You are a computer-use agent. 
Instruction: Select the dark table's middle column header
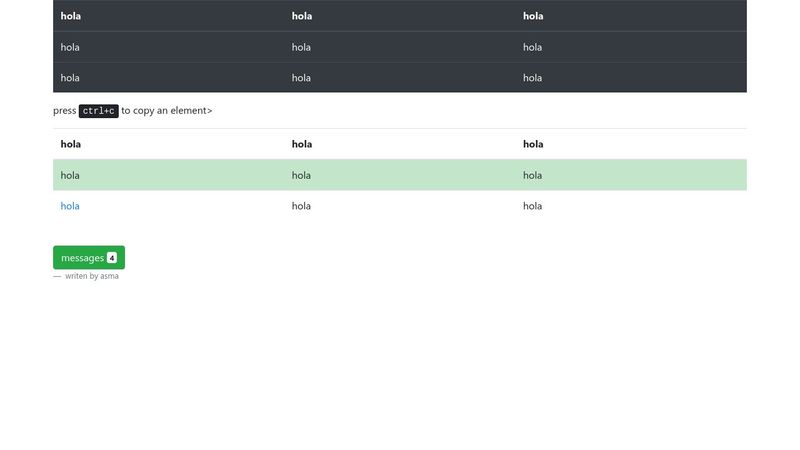click(x=302, y=16)
